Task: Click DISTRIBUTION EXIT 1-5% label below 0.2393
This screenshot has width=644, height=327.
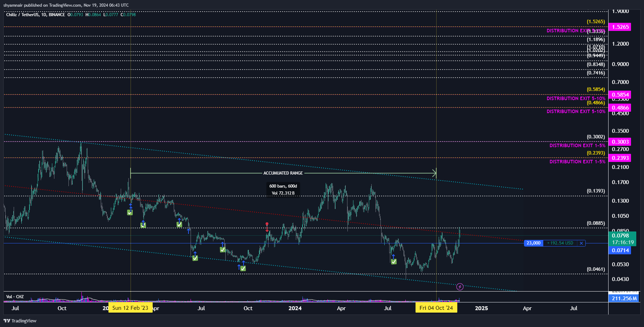Action: pyautogui.click(x=577, y=162)
